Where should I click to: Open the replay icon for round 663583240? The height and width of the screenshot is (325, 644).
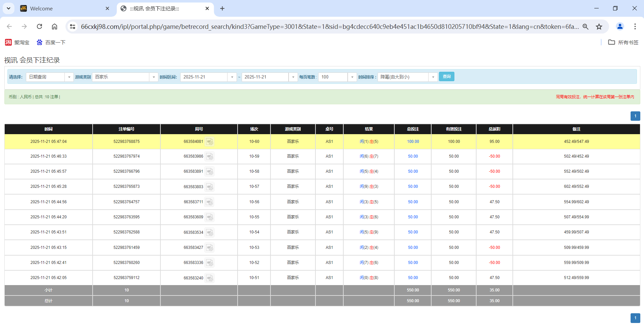click(210, 278)
